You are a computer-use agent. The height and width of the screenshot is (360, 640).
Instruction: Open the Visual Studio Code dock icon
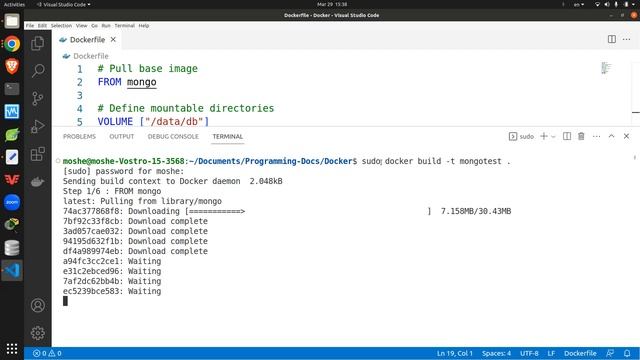[x=12, y=270]
